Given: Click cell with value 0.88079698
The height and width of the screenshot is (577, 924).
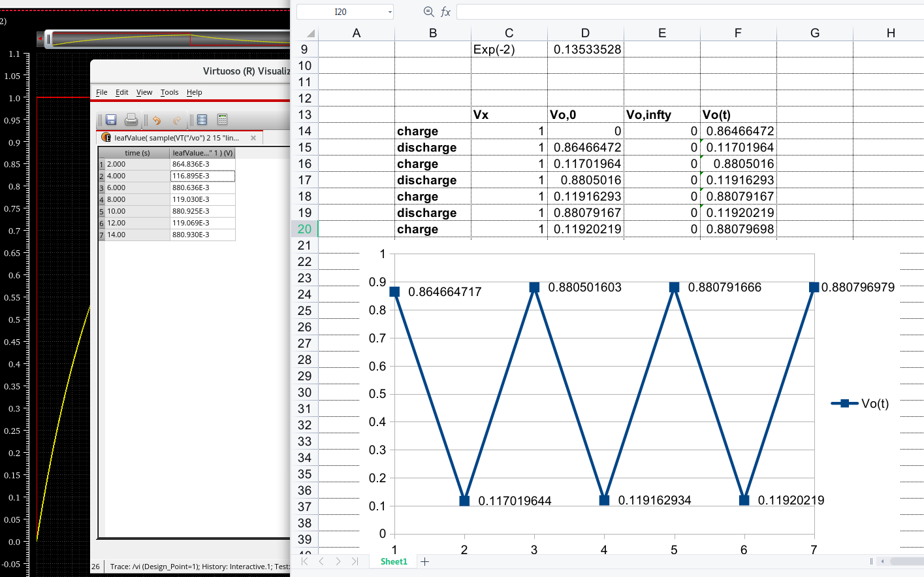Looking at the screenshot, I should [739, 229].
